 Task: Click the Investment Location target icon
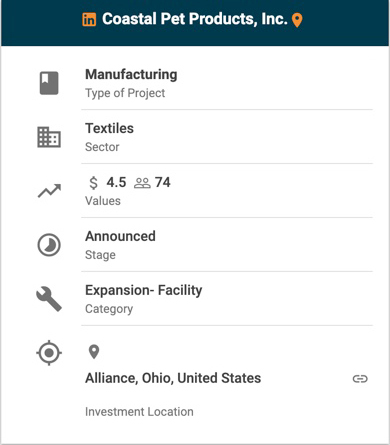[49, 353]
